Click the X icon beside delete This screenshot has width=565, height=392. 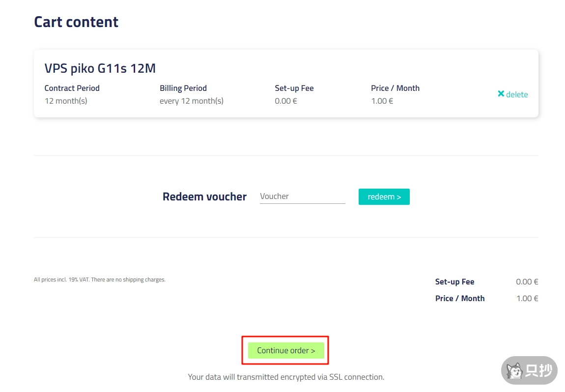point(501,94)
